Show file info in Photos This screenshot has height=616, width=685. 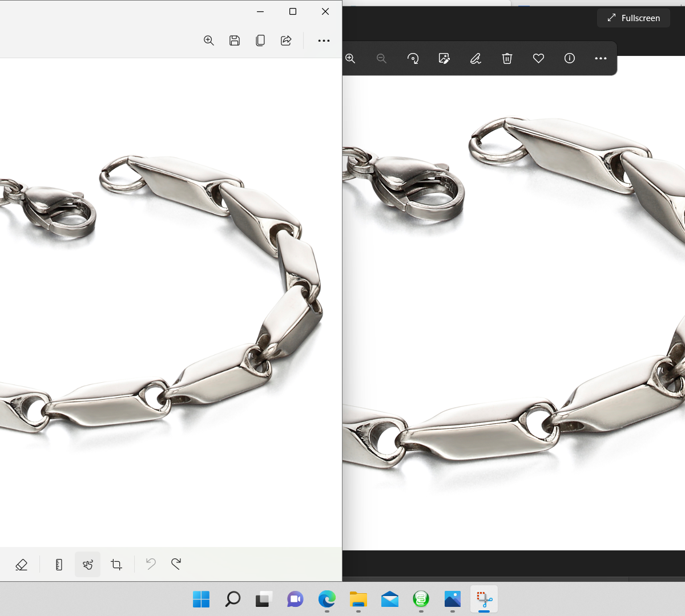pyautogui.click(x=570, y=58)
